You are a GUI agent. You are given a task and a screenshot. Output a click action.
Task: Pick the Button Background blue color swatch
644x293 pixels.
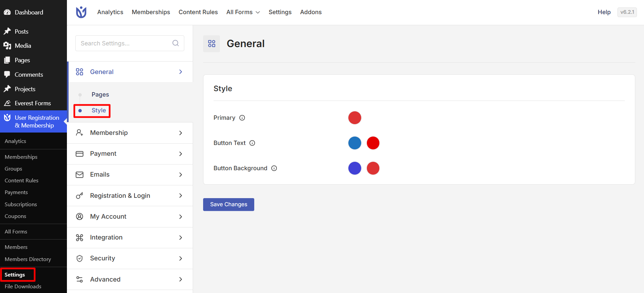pos(355,168)
